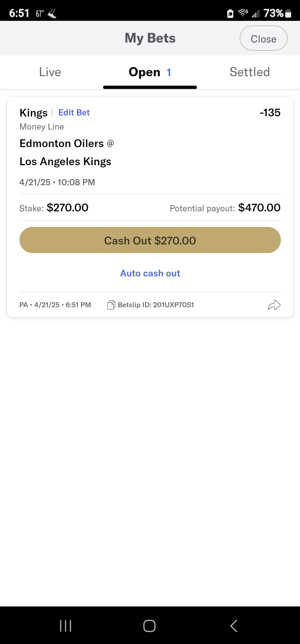Tap the Potential payout $470.00 amount
This screenshot has height=644, width=300.
[x=259, y=208]
